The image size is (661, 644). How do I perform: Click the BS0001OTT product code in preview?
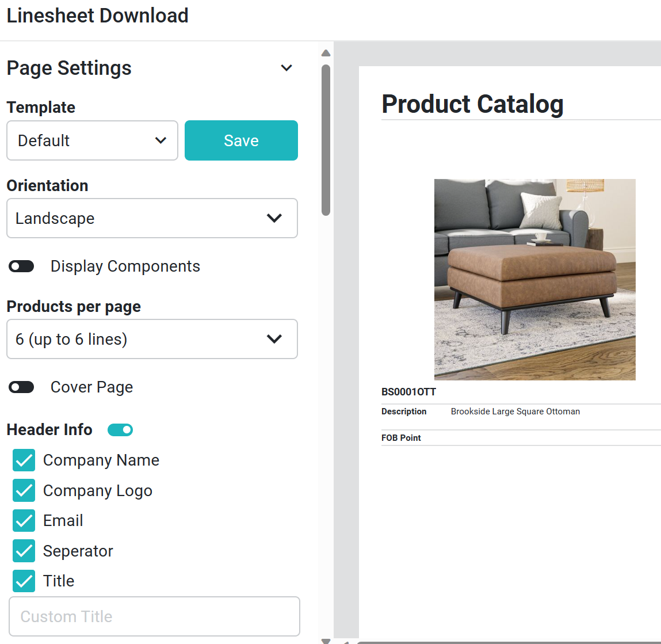coord(408,392)
